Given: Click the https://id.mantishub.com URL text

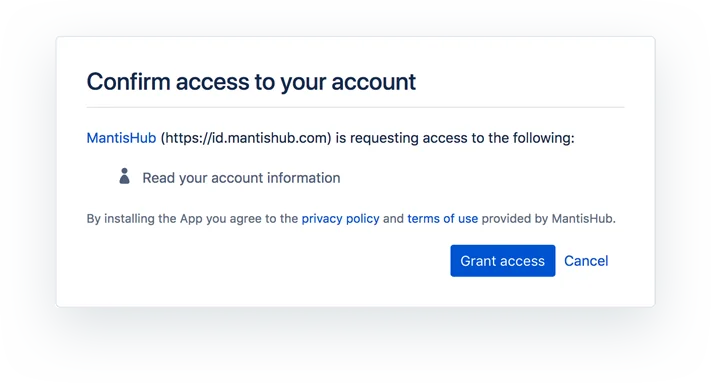Looking at the screenshot, I should [x=246, y=138].
